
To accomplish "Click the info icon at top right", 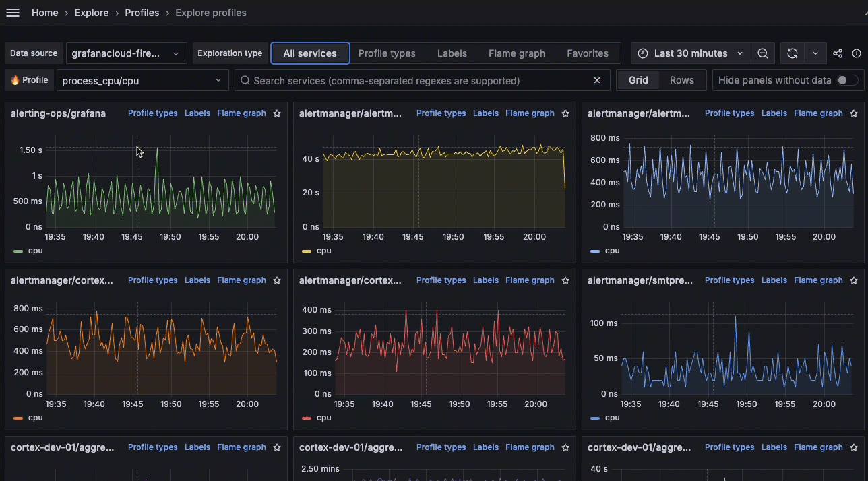I will (x=857, y=53).
